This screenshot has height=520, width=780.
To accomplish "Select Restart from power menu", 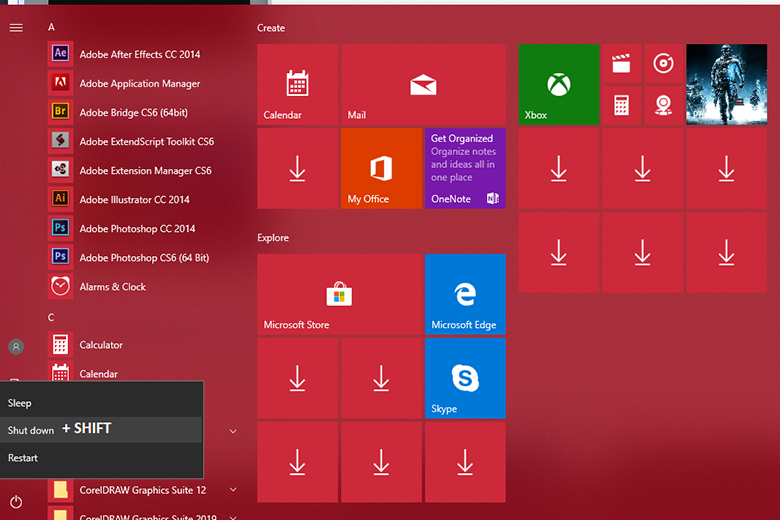I will click(23, 458).
